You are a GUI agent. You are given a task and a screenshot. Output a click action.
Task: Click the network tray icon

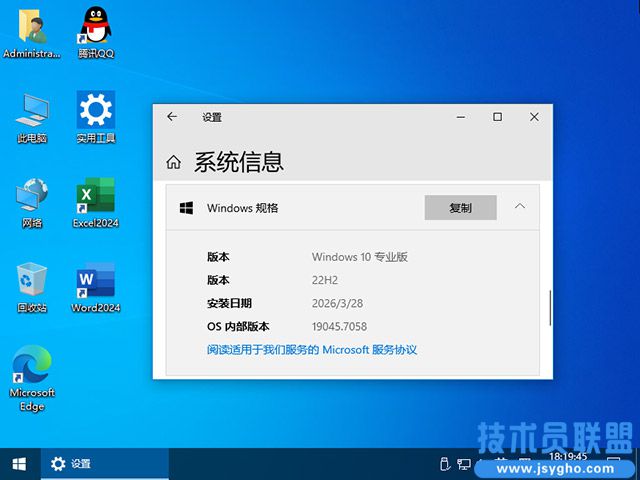pyautogui.click(x=463, y=464)
